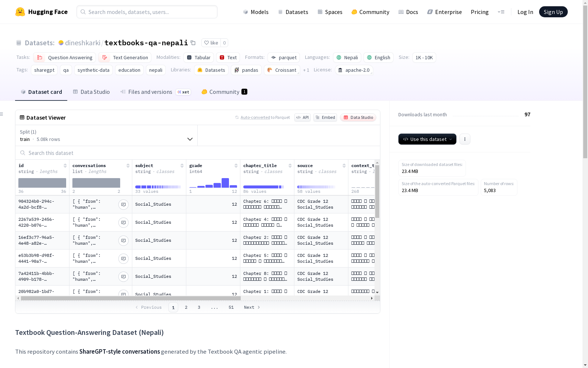The height and width of the screenshot is (368, 588).
Task: Open the Datasets page in navbar
Action: pyautogui.click(x=293, y=12)
